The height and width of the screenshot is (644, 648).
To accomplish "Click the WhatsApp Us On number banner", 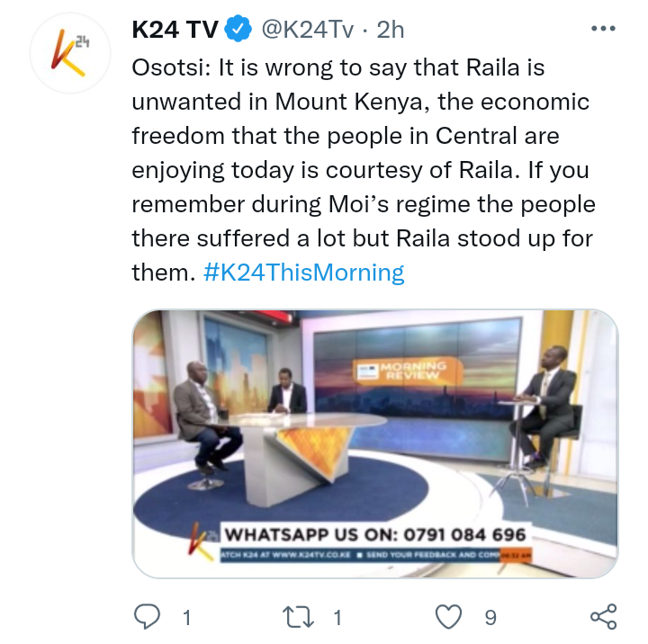I will coord(375,534).
